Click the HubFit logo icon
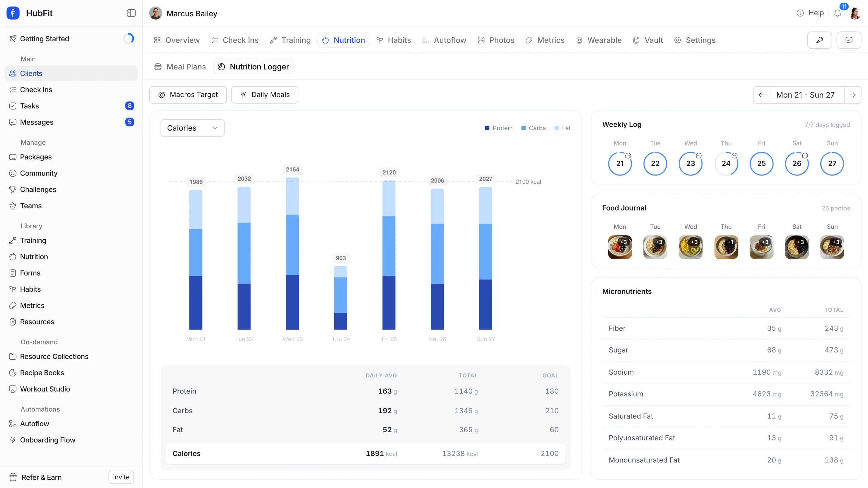 pyautogui.click(x=13, y=13)
